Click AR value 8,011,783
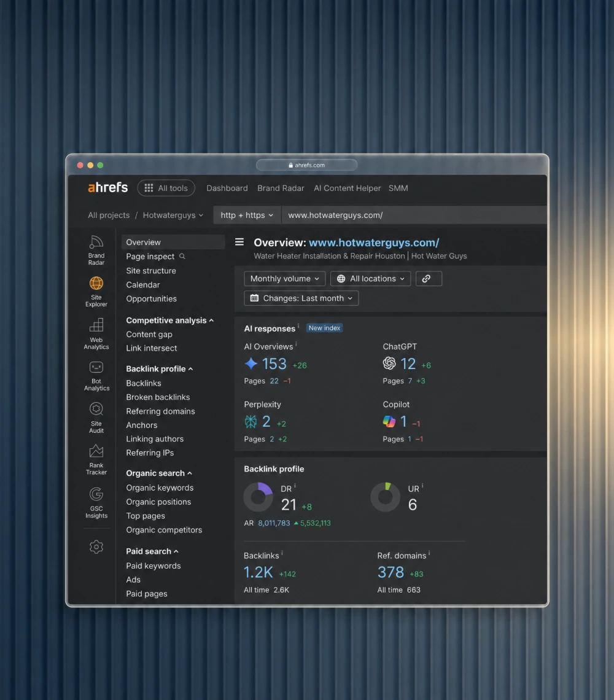Image resolution: width=614 pixels, height=700 pixels. (274, 523)
